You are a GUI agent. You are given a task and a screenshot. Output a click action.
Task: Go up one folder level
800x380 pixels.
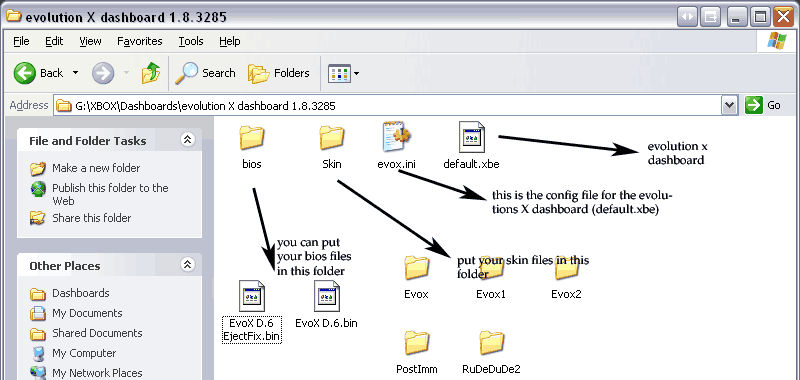pyautogui.click(x=151, y=73)
